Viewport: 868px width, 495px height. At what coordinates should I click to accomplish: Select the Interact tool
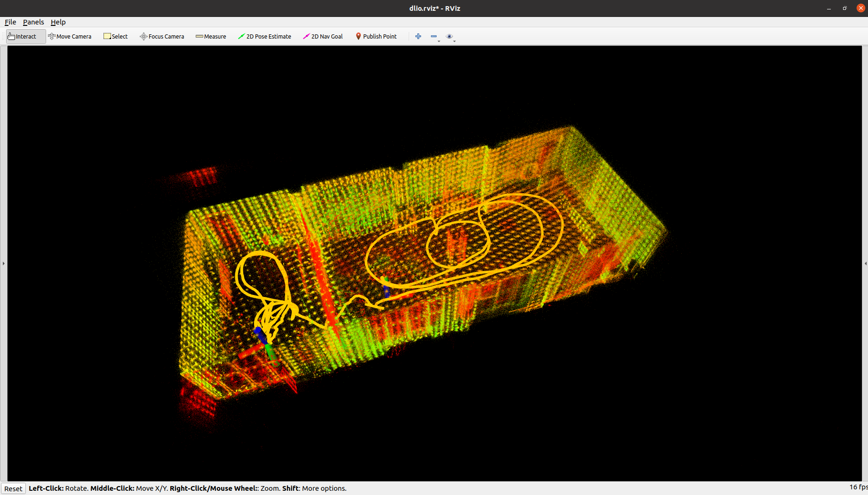click(25, 36)
